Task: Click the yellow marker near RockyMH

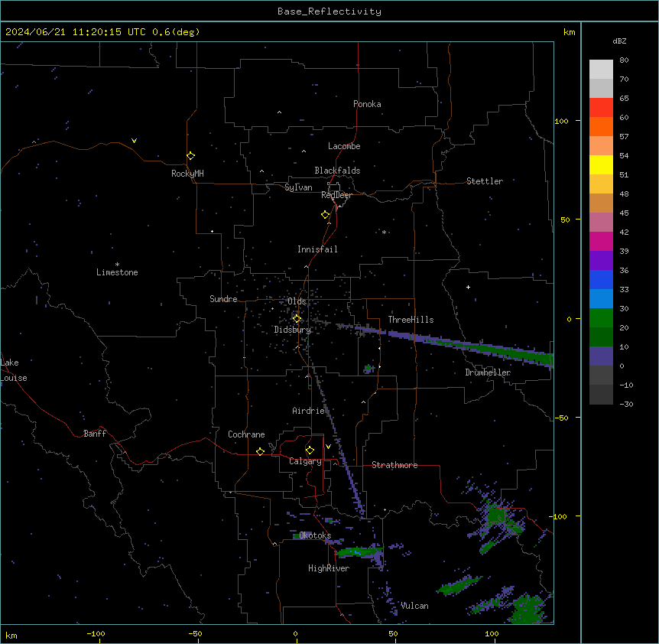Action: coord(191,155)
